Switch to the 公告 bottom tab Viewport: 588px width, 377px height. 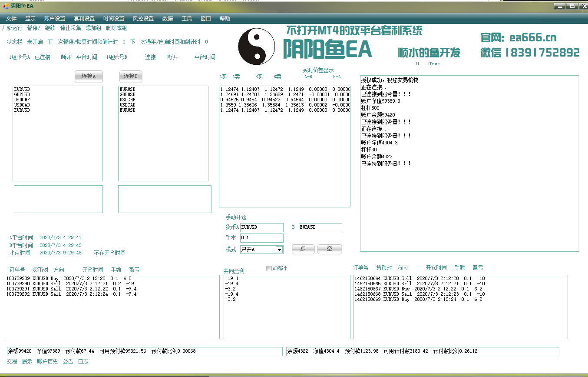[x=68, y=361]
